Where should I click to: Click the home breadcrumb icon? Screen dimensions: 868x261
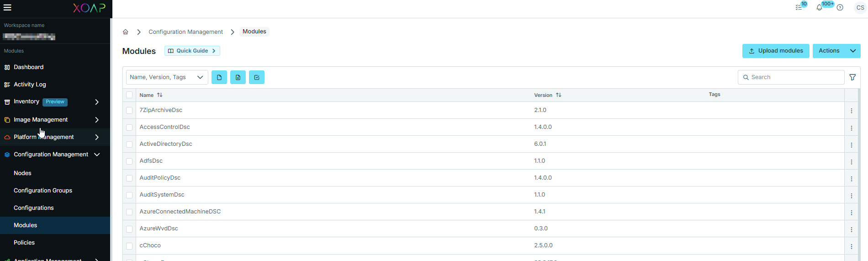point(126,32)
